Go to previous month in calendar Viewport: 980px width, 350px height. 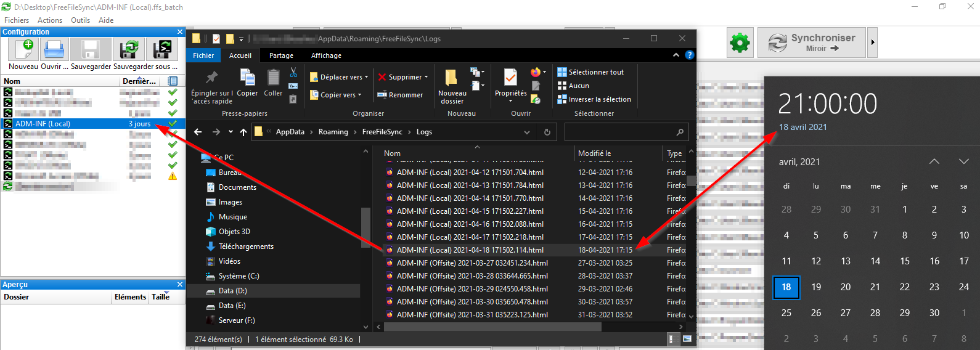[x=934, y=161]
